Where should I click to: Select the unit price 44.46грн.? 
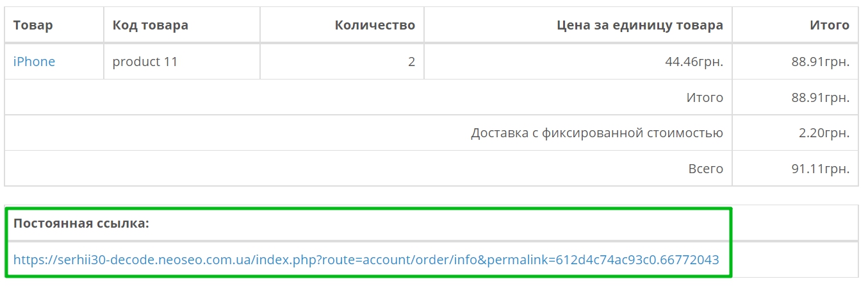coord(694,62)
